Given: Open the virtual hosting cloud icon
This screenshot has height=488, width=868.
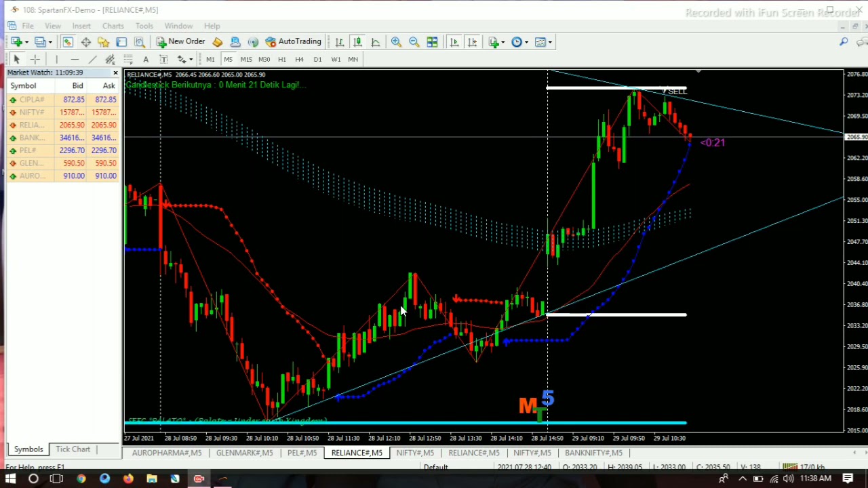Looking at the screenshot, I should (235, 42).
